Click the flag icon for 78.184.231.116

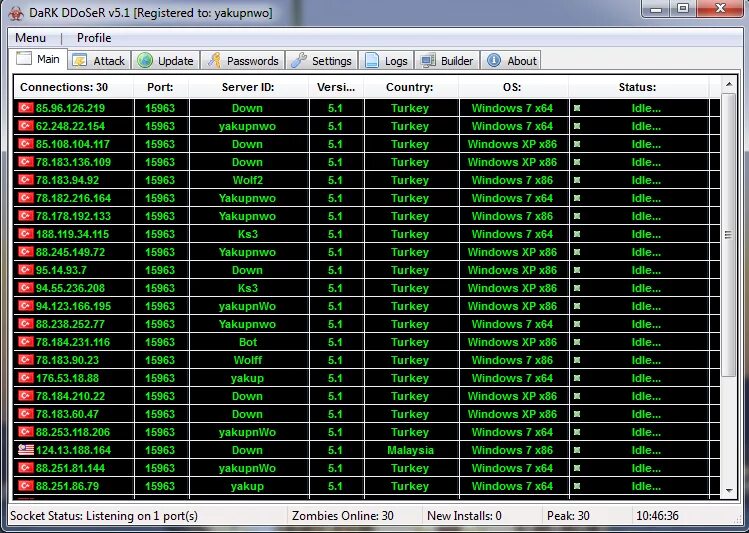click(26, 342)
